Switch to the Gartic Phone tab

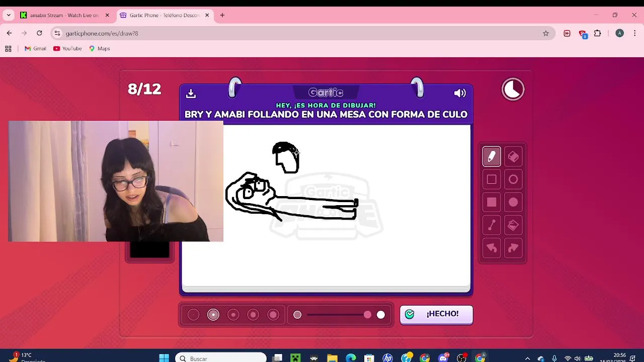(x=164, y=15)
